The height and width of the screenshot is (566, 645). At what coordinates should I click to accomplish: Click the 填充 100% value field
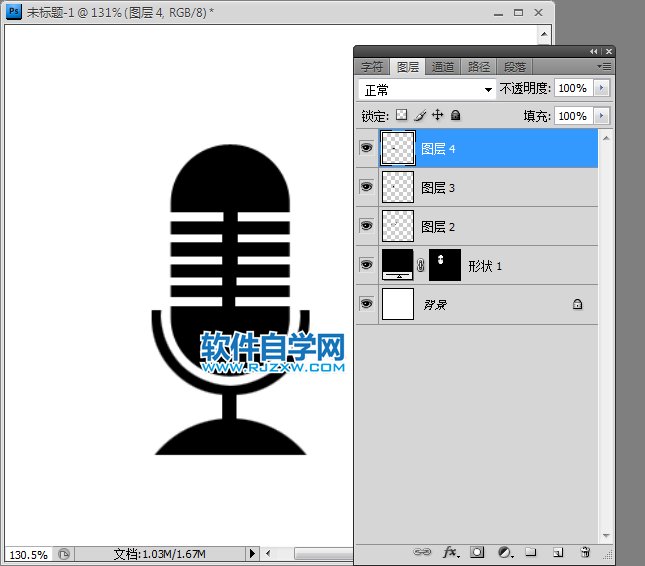click(573, 116)
